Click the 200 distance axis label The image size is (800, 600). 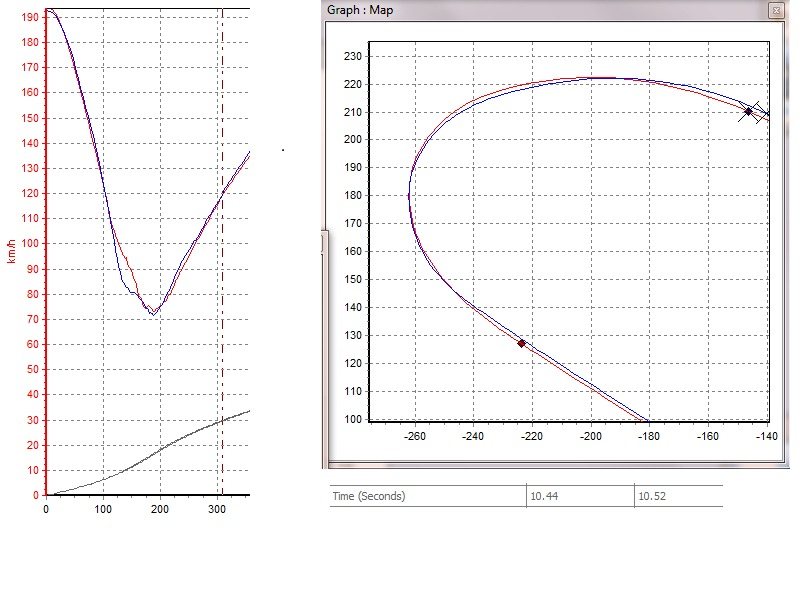tap(160, 509)
